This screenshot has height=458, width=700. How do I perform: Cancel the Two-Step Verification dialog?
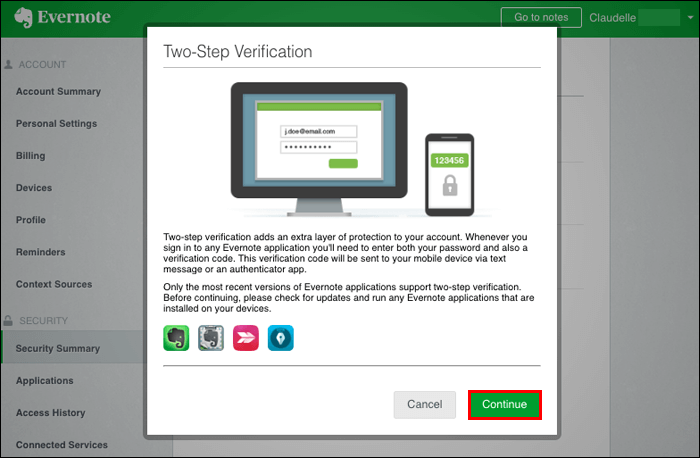tap(425, 404)
